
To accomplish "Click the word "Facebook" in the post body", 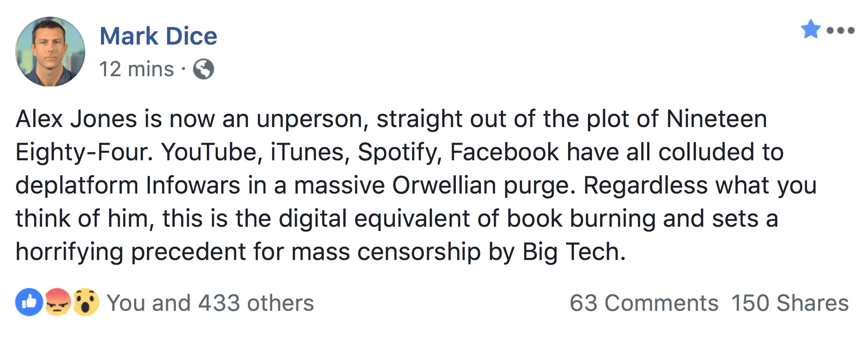I will [x=504, y=152].
